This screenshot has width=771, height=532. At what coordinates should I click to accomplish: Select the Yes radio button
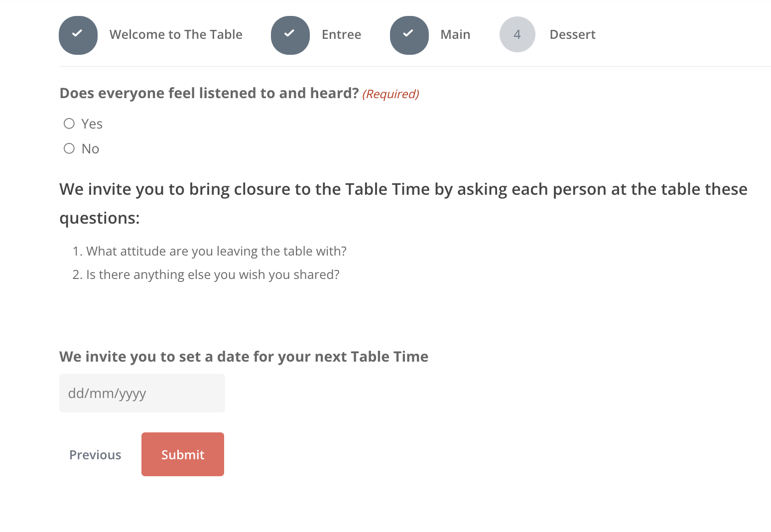click(x=69, y=124)
